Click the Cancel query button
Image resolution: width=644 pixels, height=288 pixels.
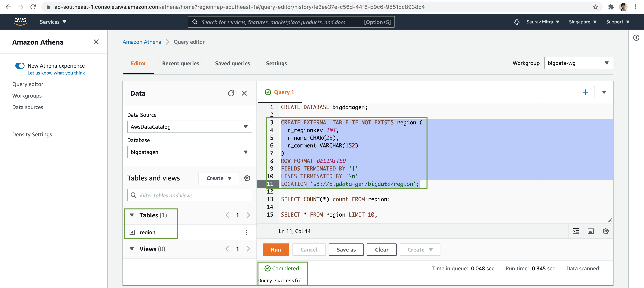(x=309, y=250)
